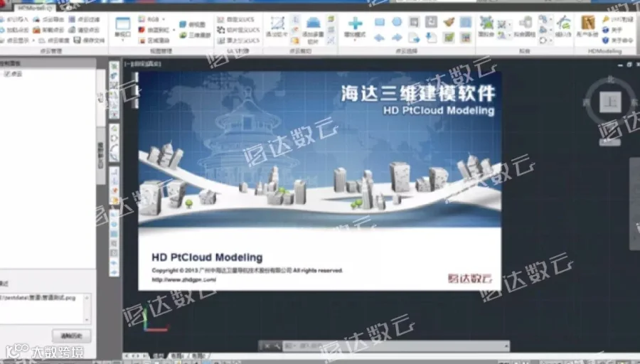
Task: Click the point cloud export button (点云导出)
Action: [x=48, y=19]
